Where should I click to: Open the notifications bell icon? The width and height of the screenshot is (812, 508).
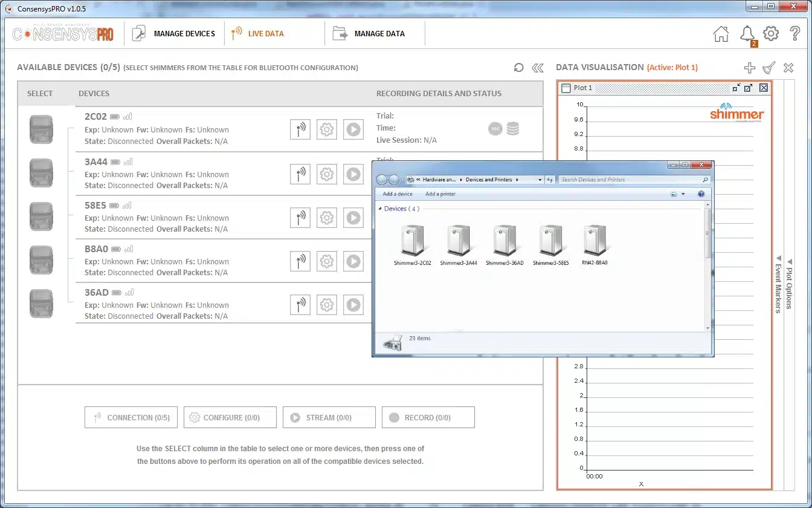[748, 34]
